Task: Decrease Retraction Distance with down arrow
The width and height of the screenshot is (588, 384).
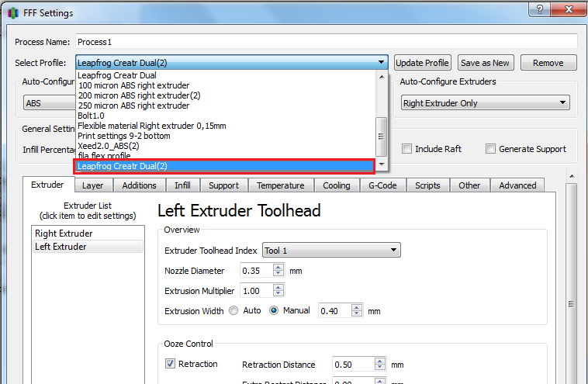Action: pyautogui.click(x=380, y=368)
